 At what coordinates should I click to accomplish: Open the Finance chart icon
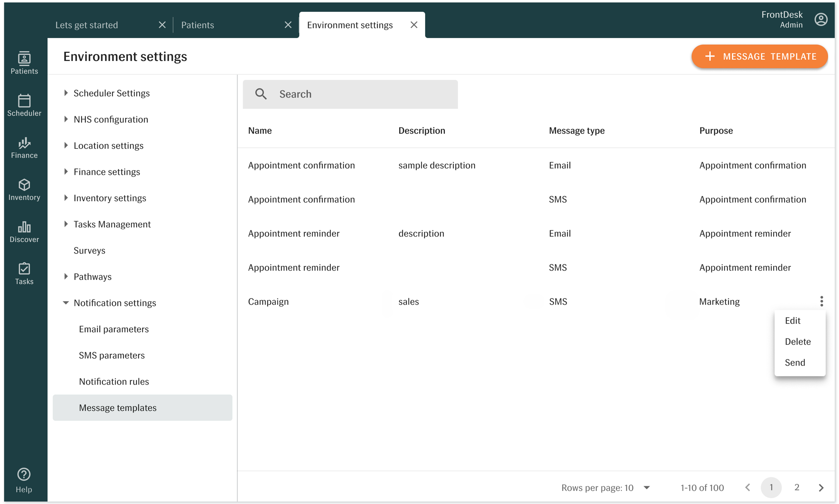pyautogui.click(x=24, y=147)
